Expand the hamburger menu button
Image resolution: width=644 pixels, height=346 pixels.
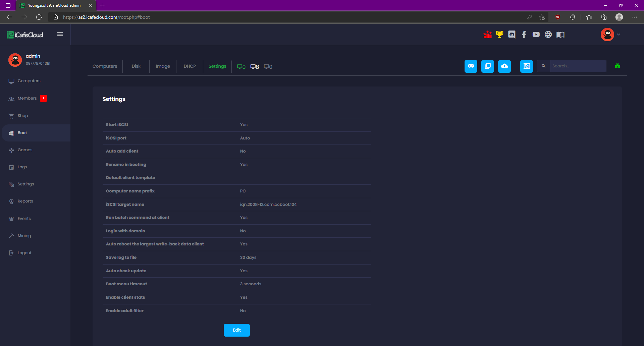[60, 34]
